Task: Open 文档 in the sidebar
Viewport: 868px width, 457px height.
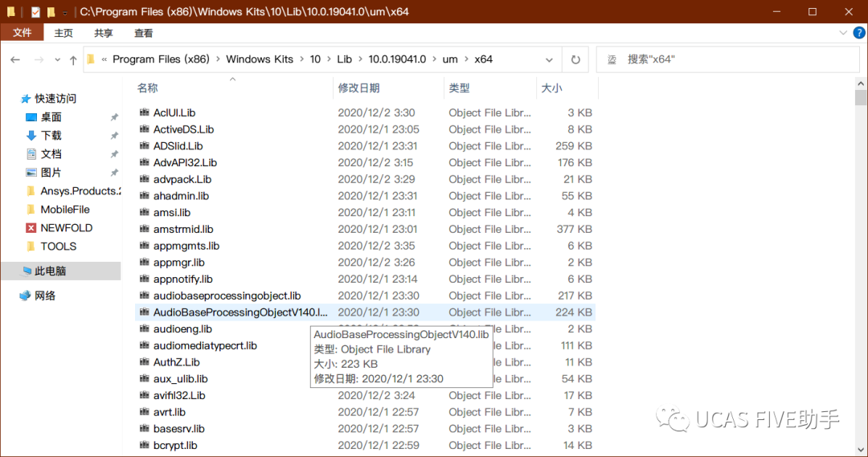Action: pyautogui.click(x=51, y=154)
